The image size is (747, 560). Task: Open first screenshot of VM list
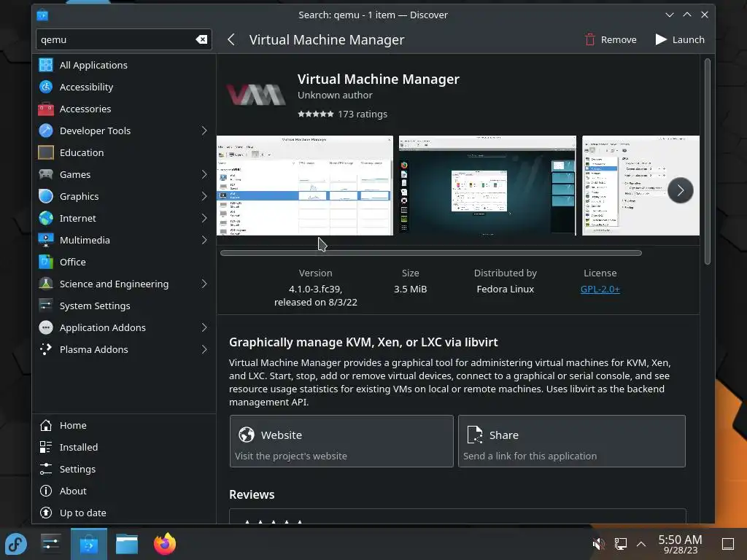(305, 186)
